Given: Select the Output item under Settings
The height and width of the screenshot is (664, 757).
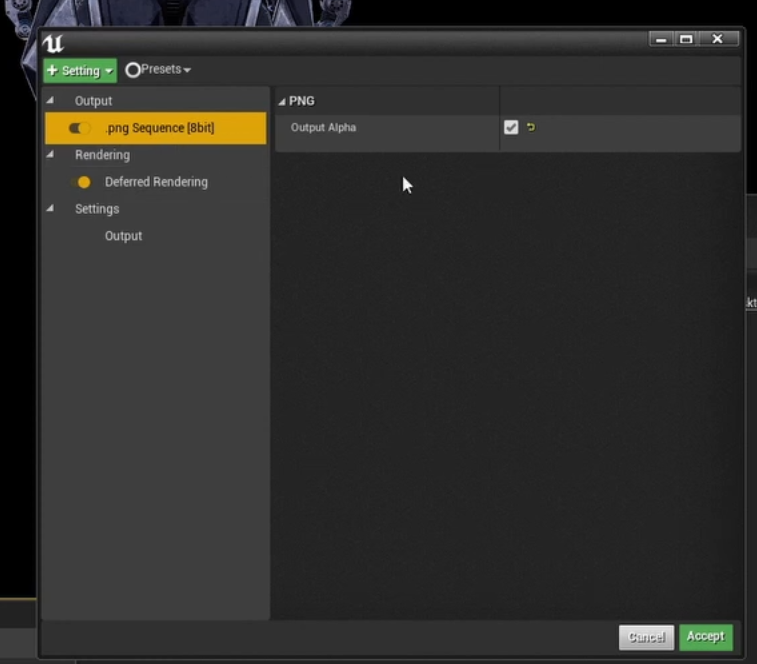Looking at the screenshot, I should coord(124,236).
